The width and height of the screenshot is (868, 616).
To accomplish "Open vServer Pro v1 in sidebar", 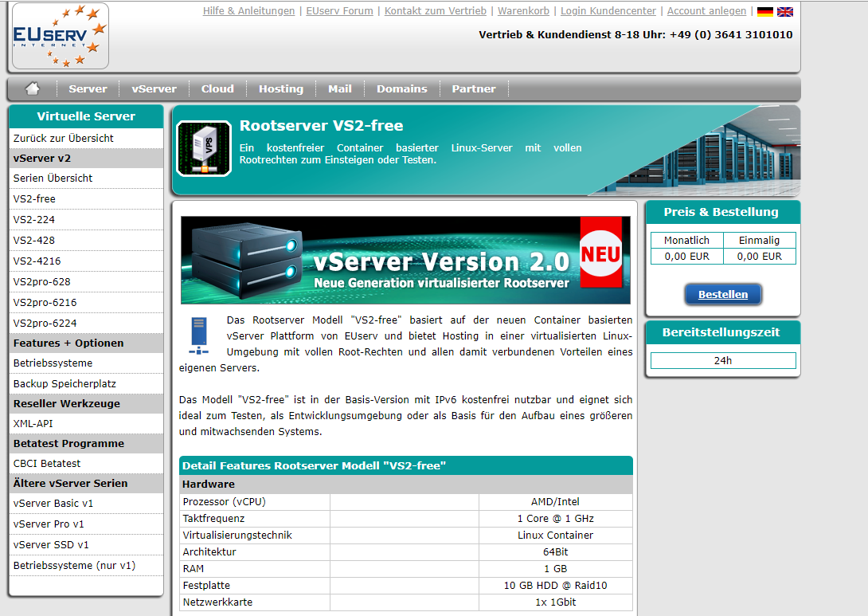I will click(86, 524).
